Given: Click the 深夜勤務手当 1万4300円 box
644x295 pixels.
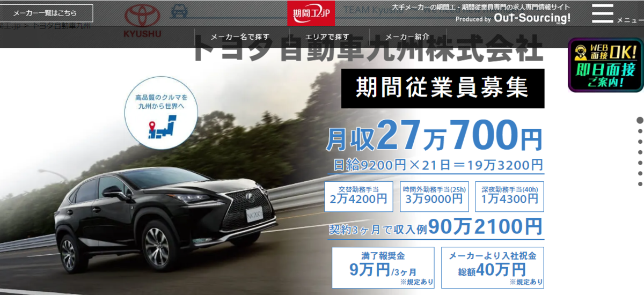Looking at the screenshot, I should pos(510,196).
